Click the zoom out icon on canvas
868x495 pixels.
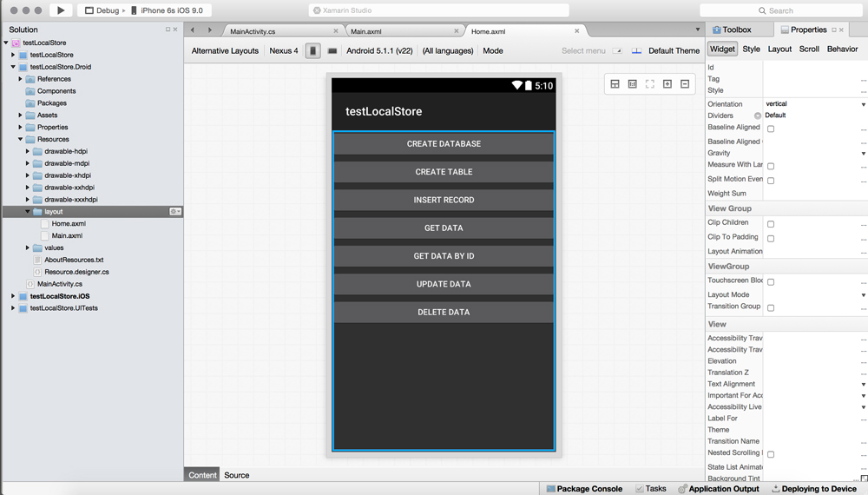coord(685,84)
